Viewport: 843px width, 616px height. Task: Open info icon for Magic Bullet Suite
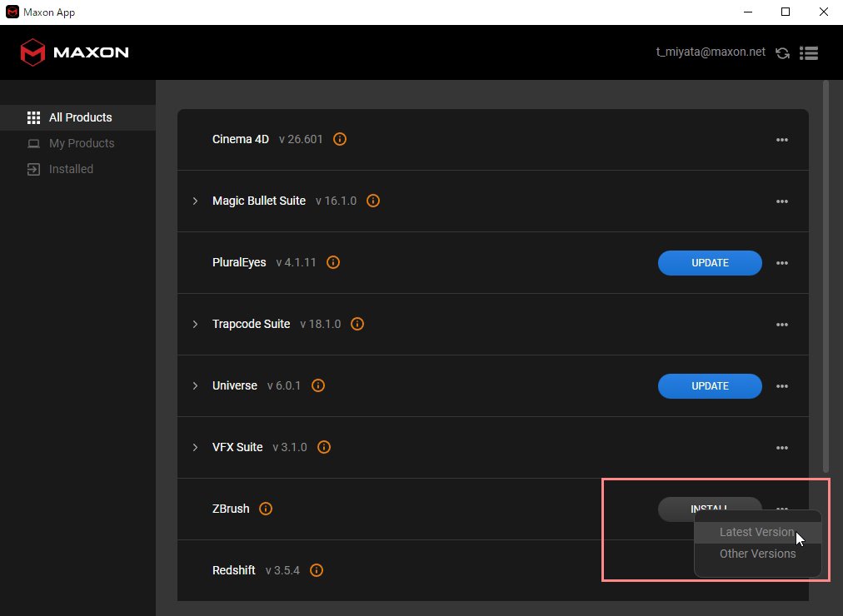click(373, 201)
